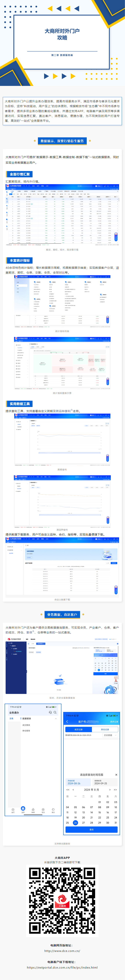Open the 数据 bottom navigation icon
125x980 pixels.
coord(33,810)
